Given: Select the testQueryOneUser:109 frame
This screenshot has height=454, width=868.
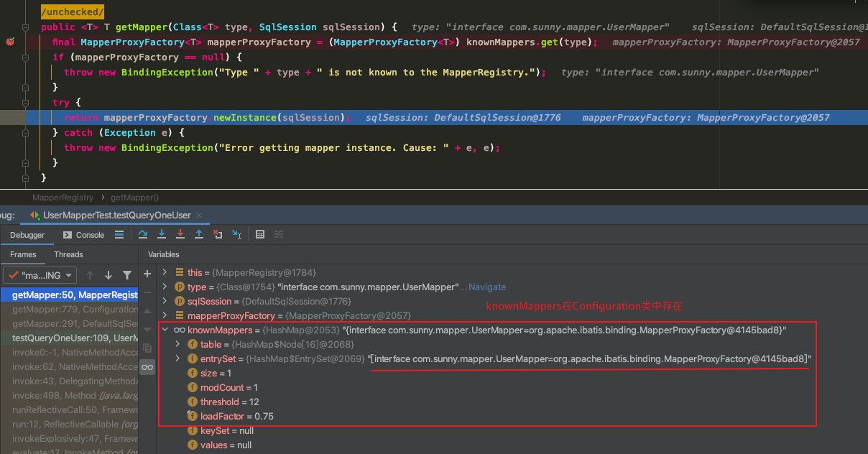Looking at the screenshot, I should 69,338.
